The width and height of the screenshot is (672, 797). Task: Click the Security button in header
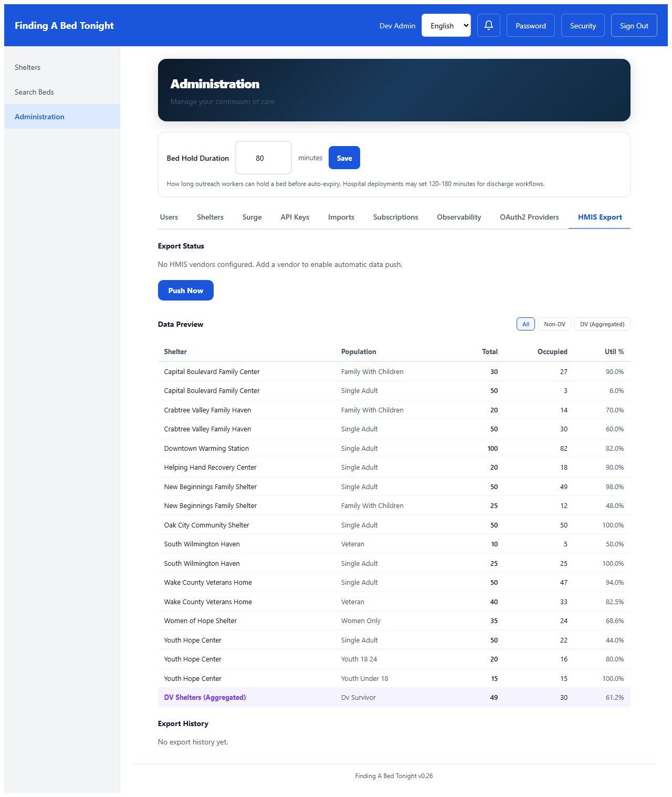click(583, 25)
